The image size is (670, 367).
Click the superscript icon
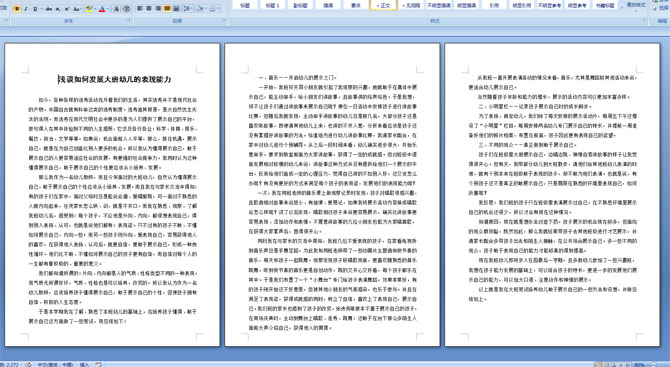67,9
